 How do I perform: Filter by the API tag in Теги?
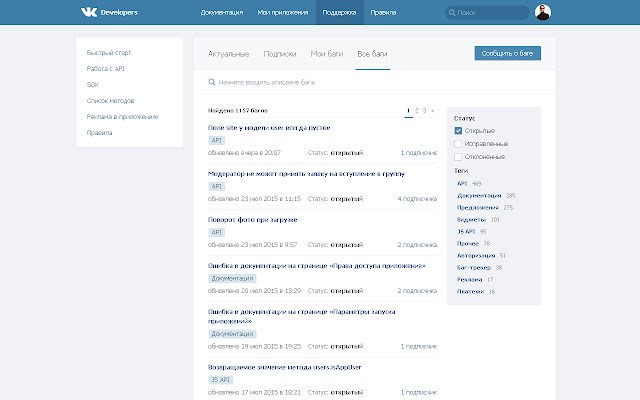[x=462, y=184]
